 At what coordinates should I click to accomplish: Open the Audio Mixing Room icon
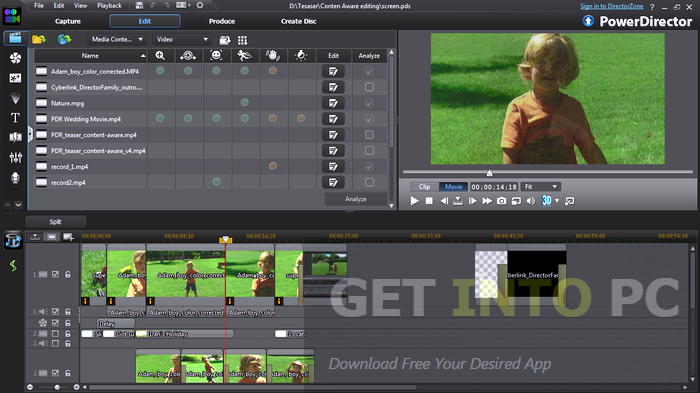pyautogui.click(x=15, y=157)
